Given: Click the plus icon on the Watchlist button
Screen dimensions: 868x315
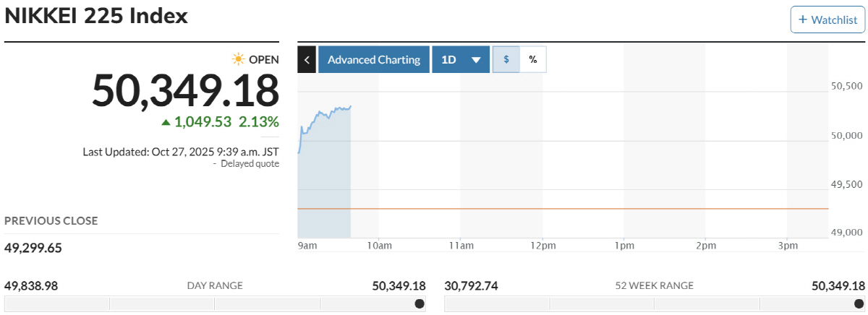Looking at the screenshot, I should pyautogui.click(x=802, y=20).
